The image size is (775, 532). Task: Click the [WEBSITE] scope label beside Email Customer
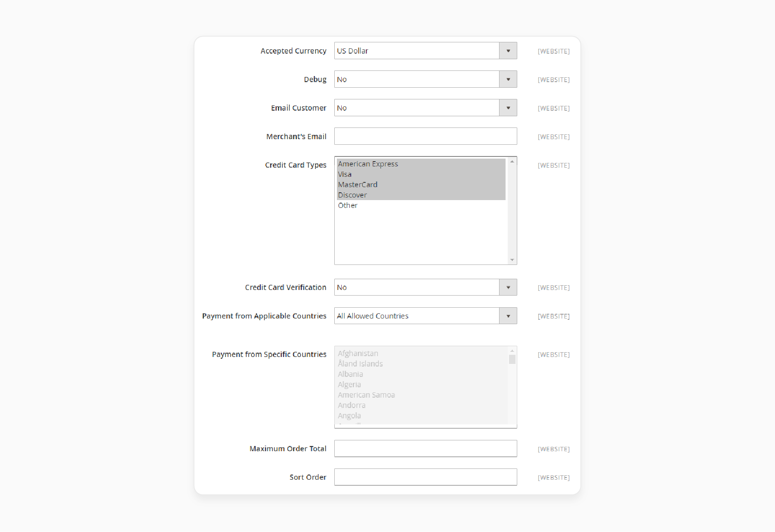pos(554,108)
